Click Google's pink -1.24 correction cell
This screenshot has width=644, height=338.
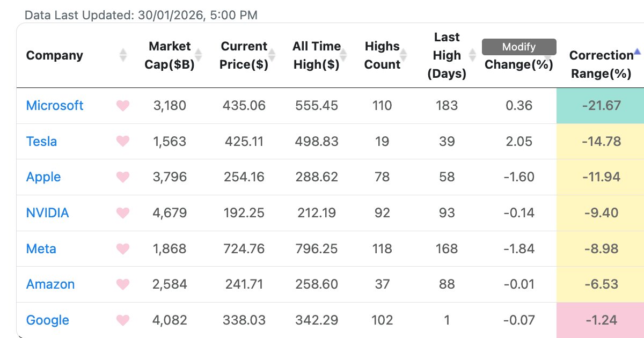coord(601,320)
